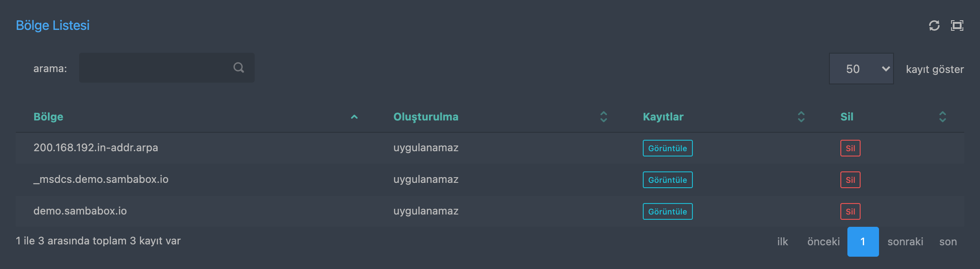The height and width of the screenshot is (269, 980).
Task: Delete the _msdcs.demo.sambabox.io zone
Action: pos(850,180)
